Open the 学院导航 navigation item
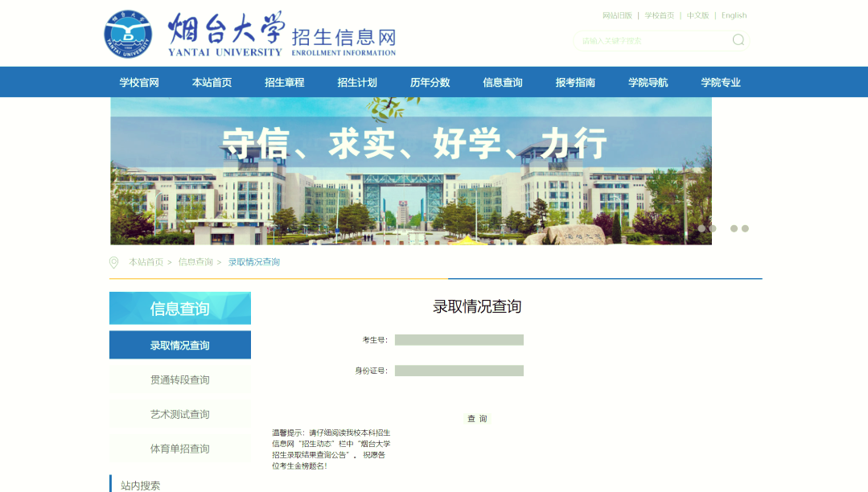 coord(648,81)
